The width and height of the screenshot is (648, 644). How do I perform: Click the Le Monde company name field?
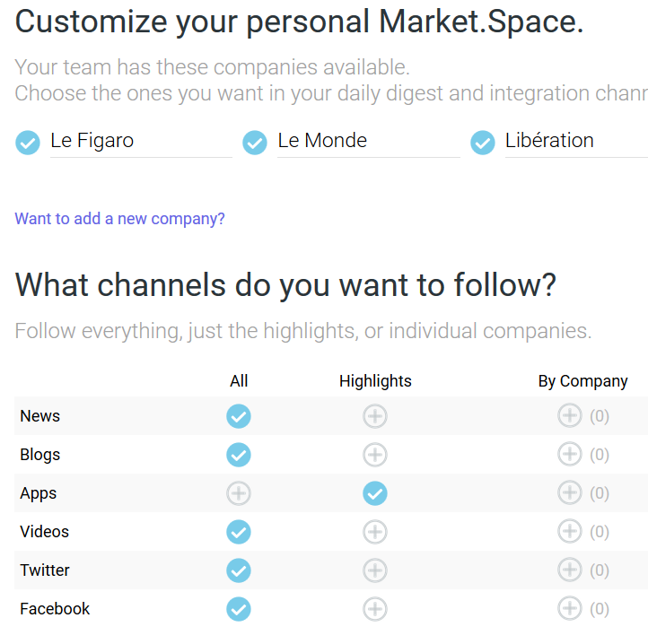click(369, 141)
